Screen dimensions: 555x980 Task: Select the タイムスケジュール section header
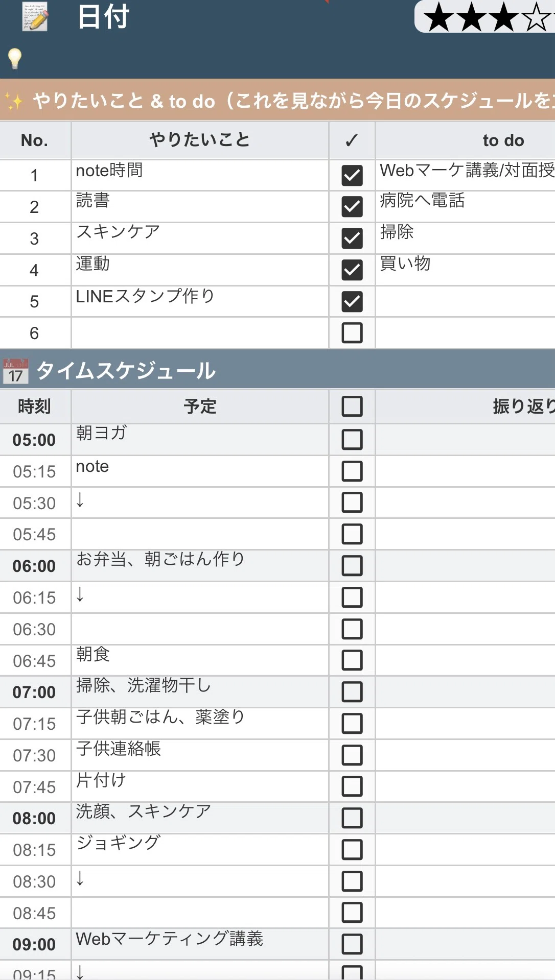point(277,370)
